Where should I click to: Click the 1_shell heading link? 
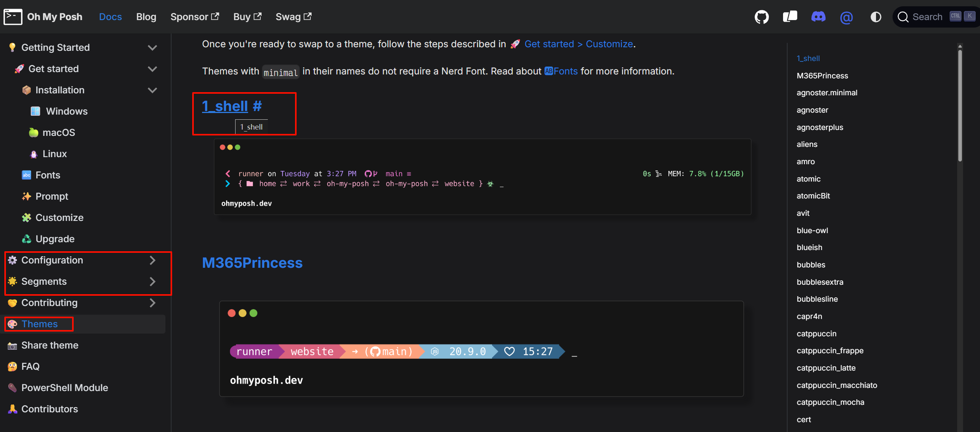(x=225, y=106)
